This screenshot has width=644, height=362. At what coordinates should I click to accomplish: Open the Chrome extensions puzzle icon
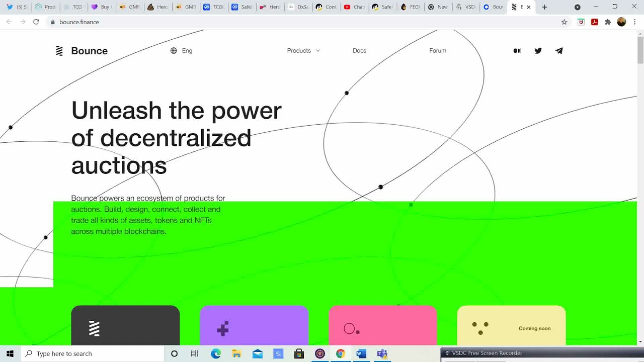coord(608,22)
